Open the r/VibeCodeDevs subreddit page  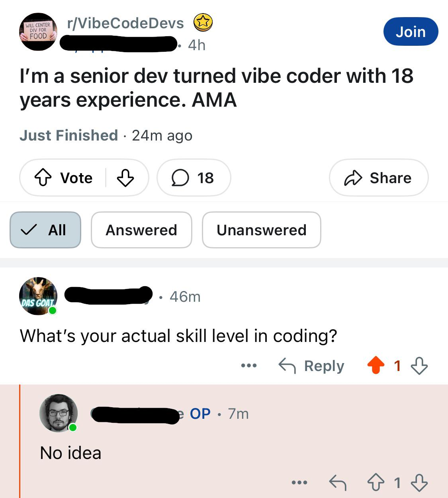pos(126,23)
